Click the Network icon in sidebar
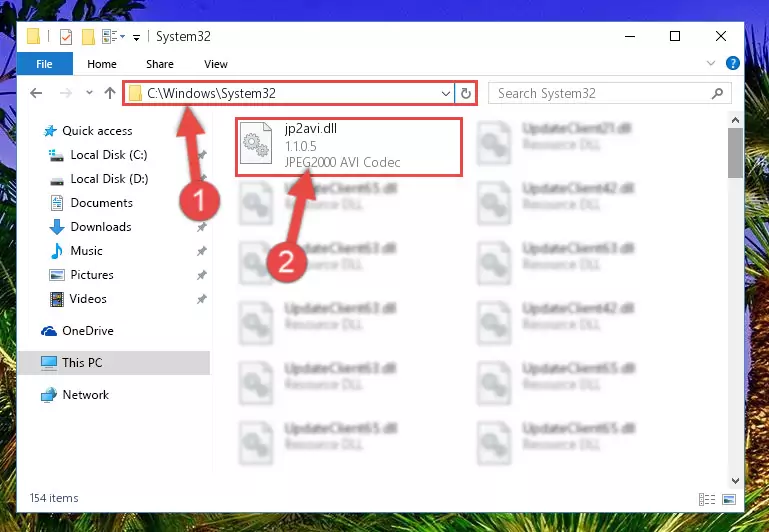 pyautogui.click(x=49, y=395)
